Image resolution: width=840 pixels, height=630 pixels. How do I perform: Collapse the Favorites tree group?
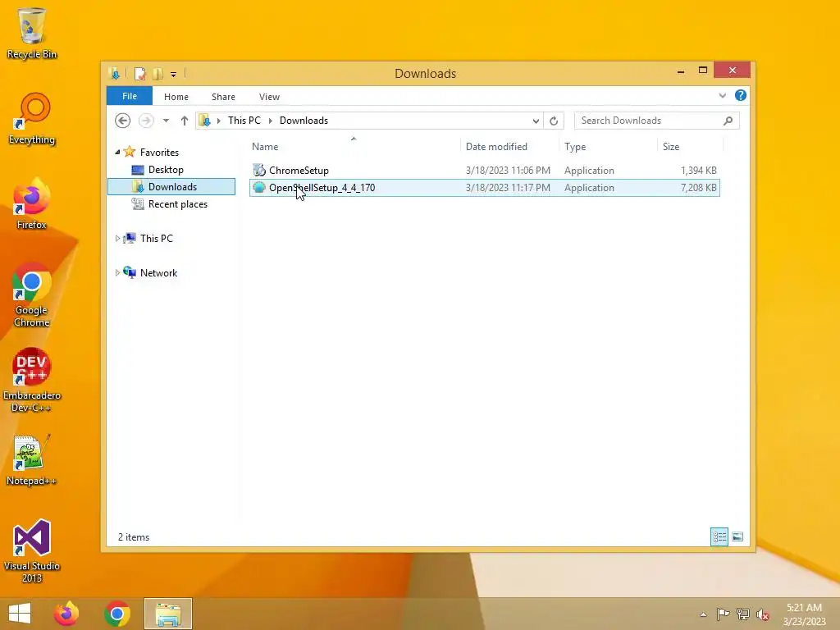point(117,152)
